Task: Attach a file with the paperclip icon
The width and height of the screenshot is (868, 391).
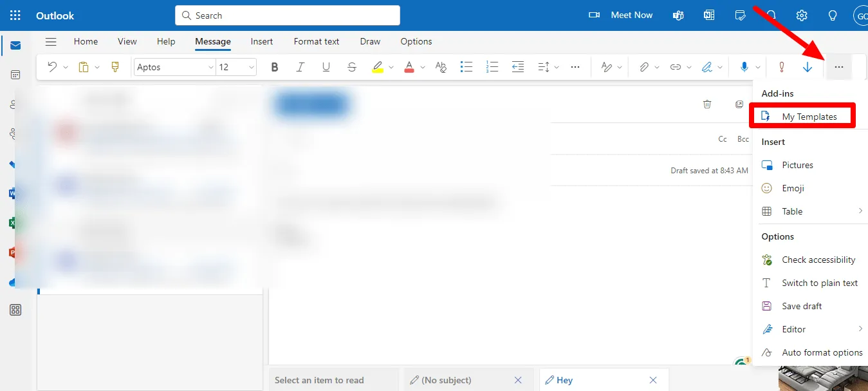Action: (643, 67)
